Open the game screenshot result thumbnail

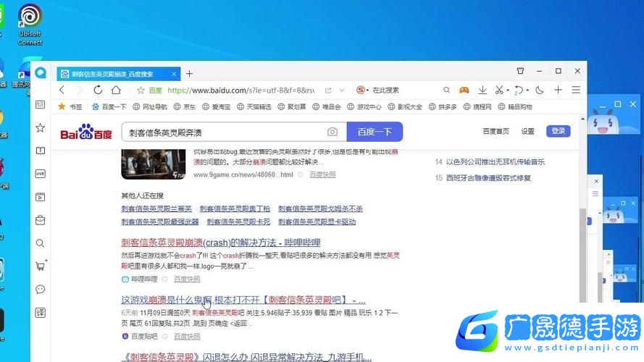tap(153, 164)
